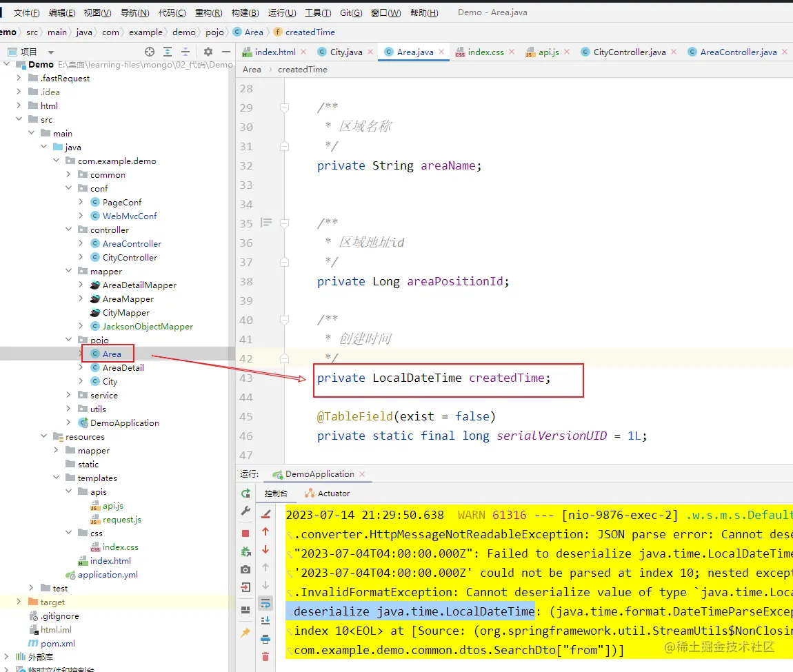Expand the target folder
This screenshot has height=672, width=793.
(19, 602)
